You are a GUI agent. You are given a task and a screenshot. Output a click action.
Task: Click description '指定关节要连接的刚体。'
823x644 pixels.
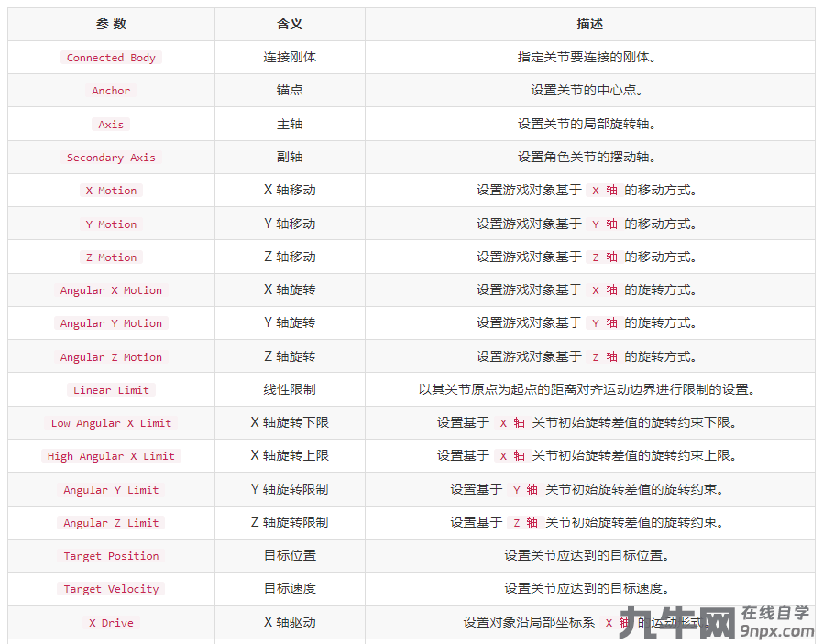[x=587, y=57]
